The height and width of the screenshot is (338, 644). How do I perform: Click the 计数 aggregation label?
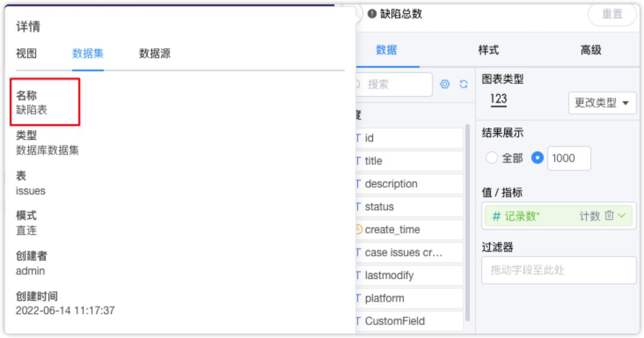tap(590, 216)
